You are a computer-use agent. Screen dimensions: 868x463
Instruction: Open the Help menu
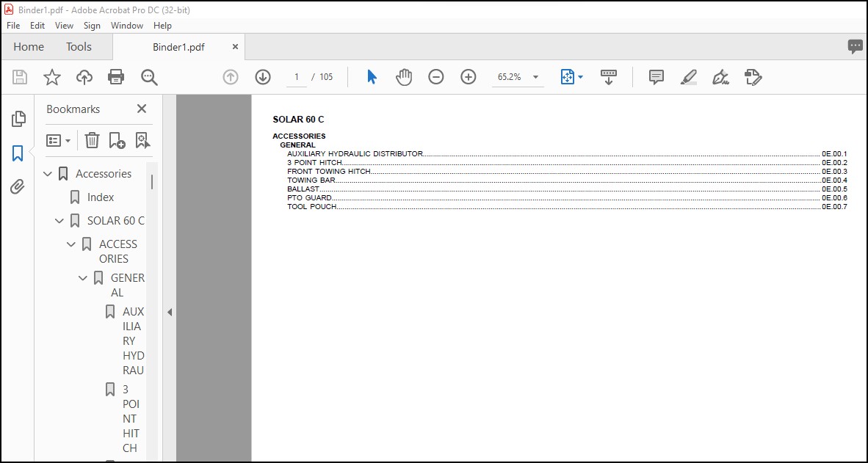[163, 26]
